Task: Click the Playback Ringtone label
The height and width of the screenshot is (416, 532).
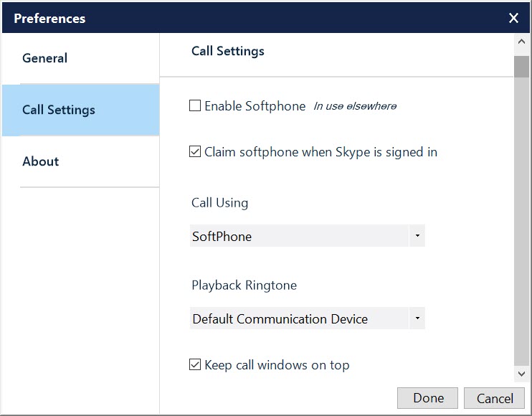Action: pos(244,285)
